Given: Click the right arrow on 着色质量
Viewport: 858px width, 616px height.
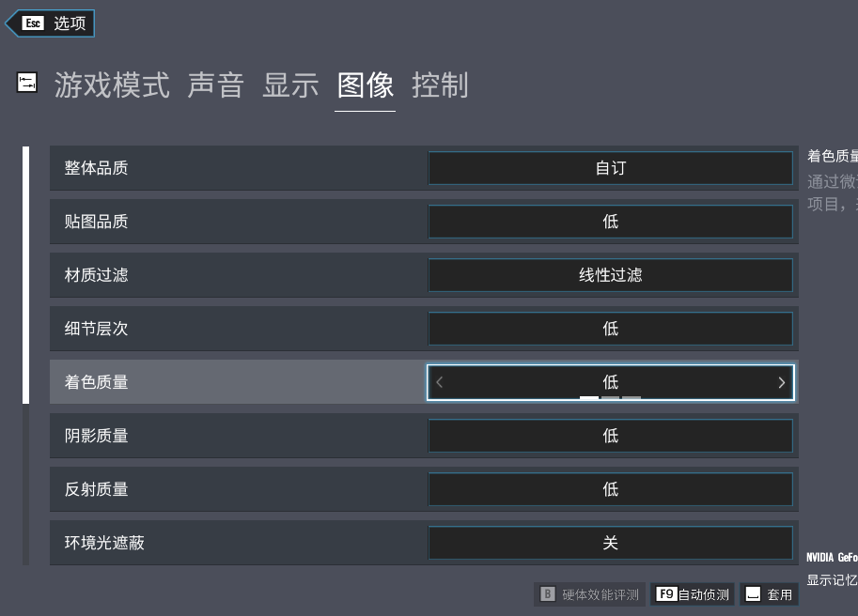Looking at the screenshot, I should point(781,382).
